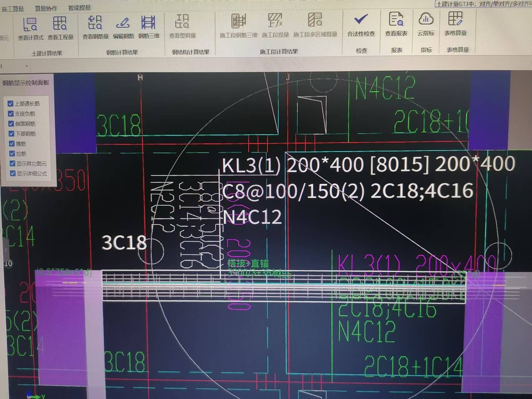Image resolution: width=532 pixels, height=399 pixels.
Task: Switch to 算量协作 tab
Action: (x=46, y=8)
